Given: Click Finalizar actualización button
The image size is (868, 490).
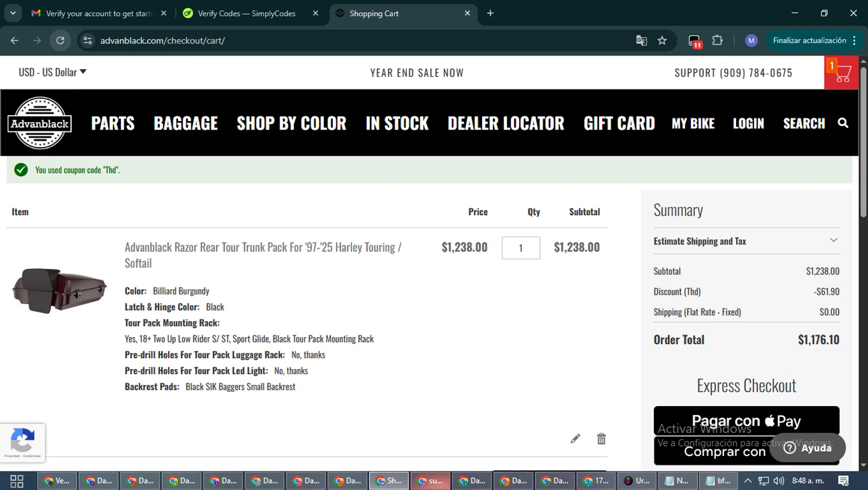Looking at the screenshot, I should pos(815,40).
